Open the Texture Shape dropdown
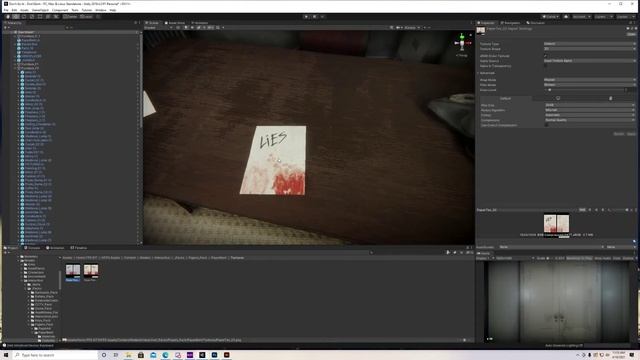Viewport: 640px width, 360px height. (589, 49)
